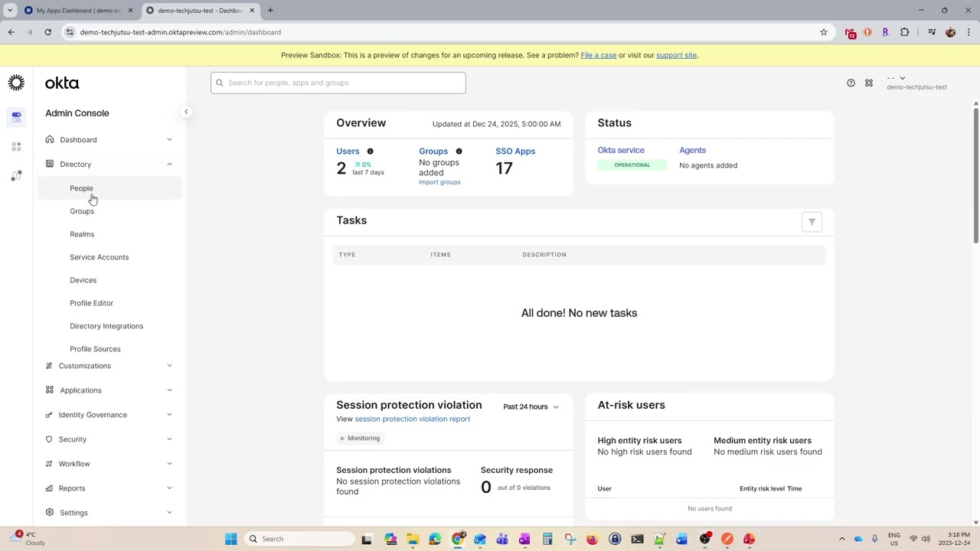Expand the Identity Governance section chevron
The width and height of the screenshot is (980, 551).
tap(169, 415)
